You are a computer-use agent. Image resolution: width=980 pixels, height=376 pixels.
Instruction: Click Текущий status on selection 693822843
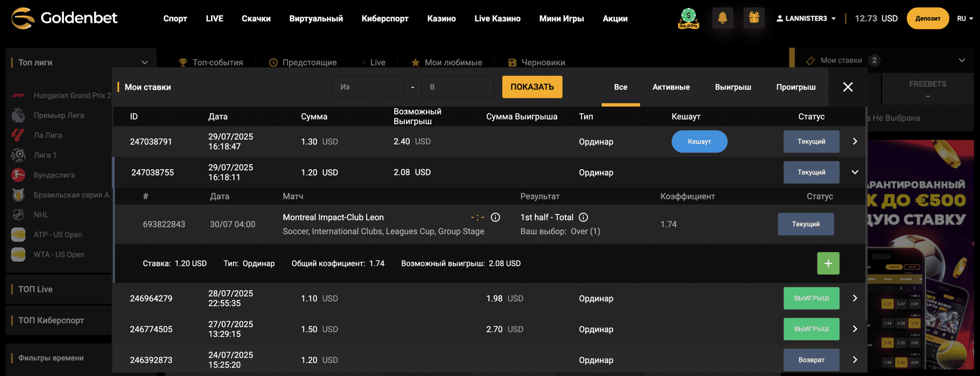point(806,224)
